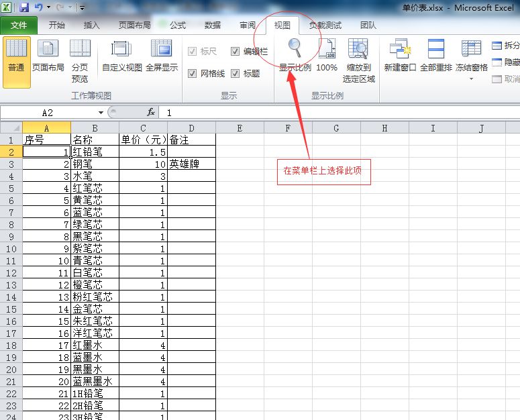Enter 全屏显示 full screen mode
520x420 pixels.
pyautogui.click(x=162, y=56)
